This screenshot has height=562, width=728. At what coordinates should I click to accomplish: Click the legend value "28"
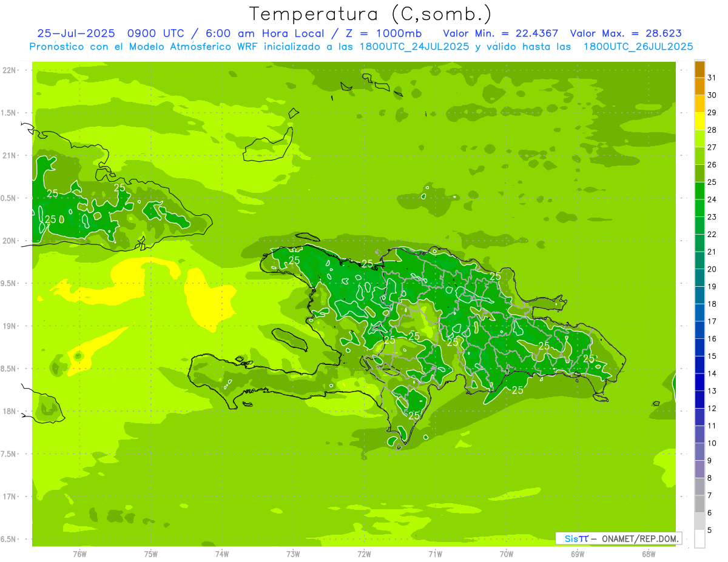[712, 130]
